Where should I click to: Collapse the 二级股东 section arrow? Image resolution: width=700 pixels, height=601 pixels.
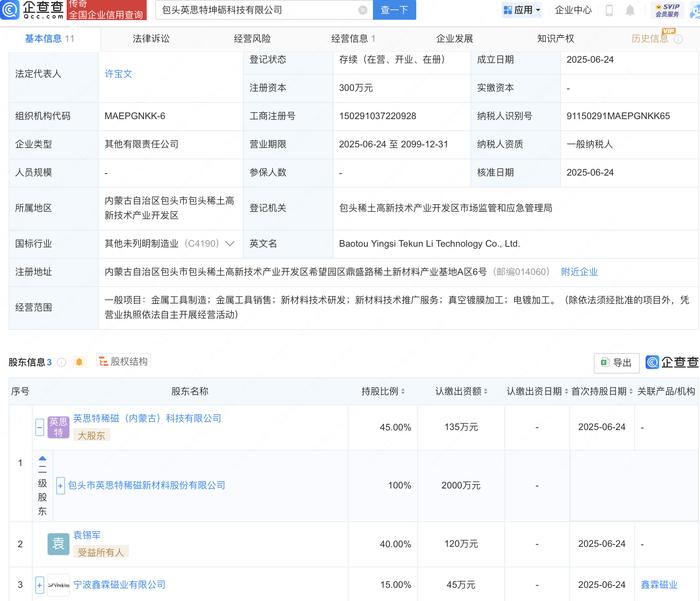42,459
